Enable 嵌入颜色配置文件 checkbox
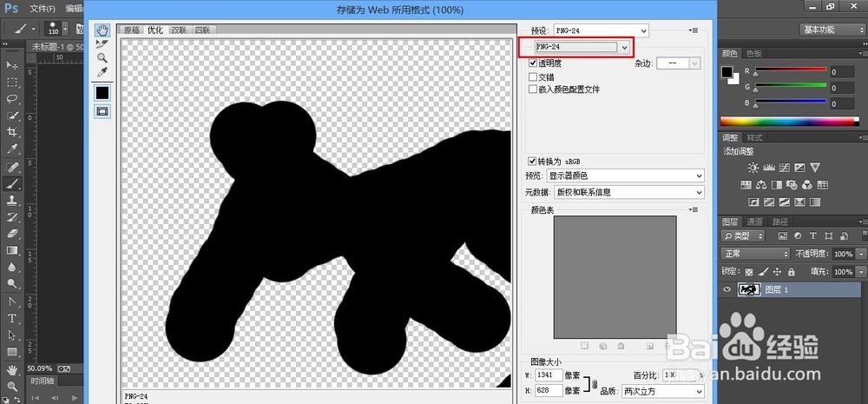The height and width of the screenshot is (404, 868). pyautogui.click(x=533, y=89)
